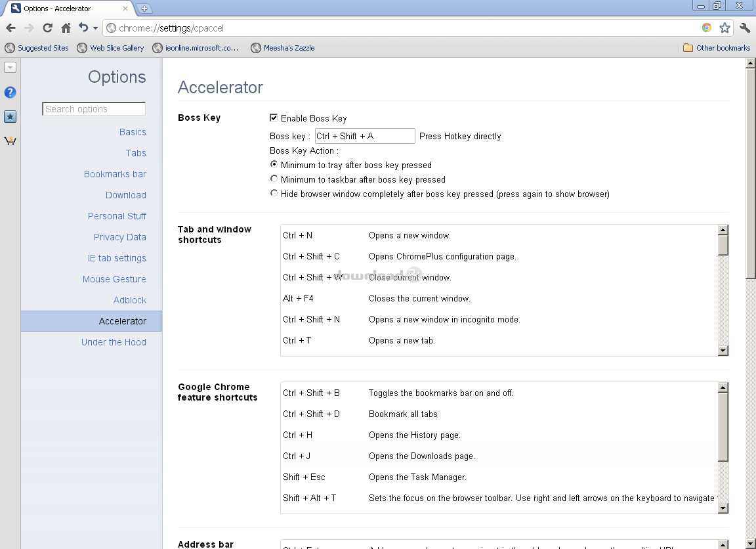This screenshot has width=756, height=549.
Task: Open Other bookmarks folder
Action: (x=717, y=48)
